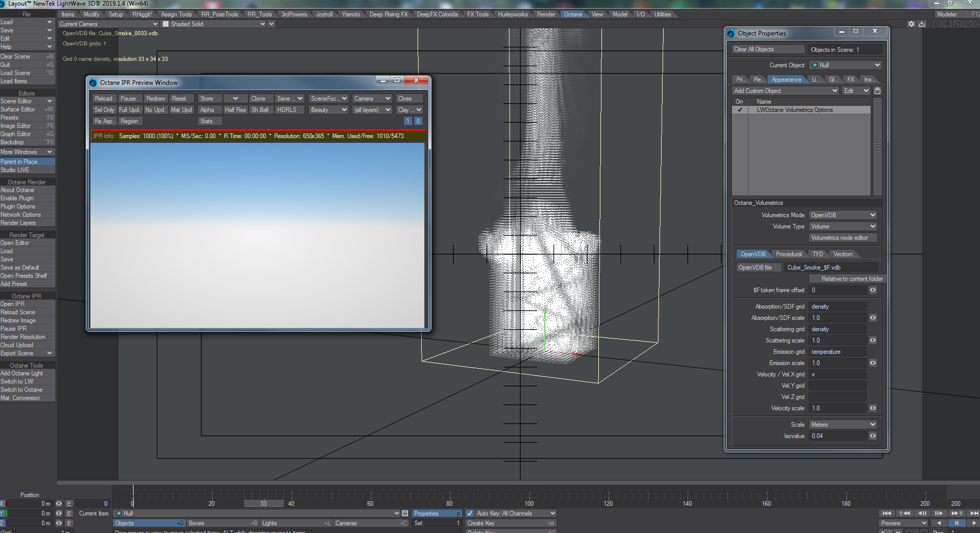
Task: Open Preview dropdown near transport controls
Action: pyautogui.click(x=903, y=523)
